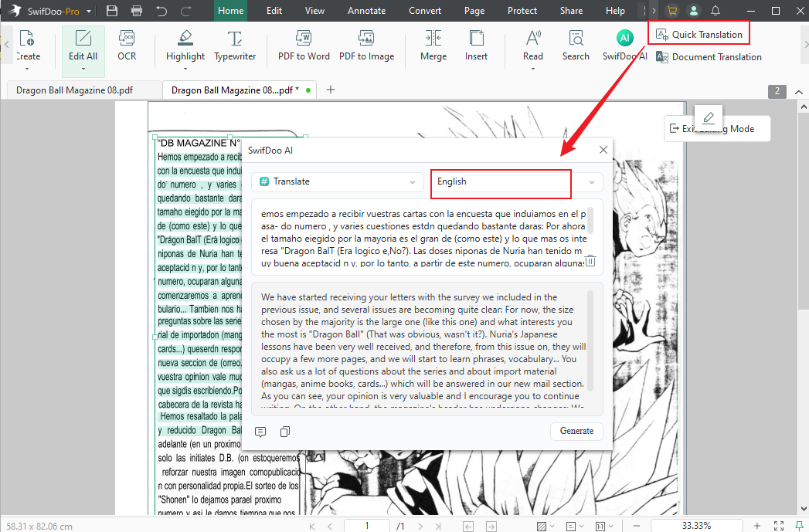Click Exit Editing Mode
This screenshot has height=532, width=809.
pos(717,128)
